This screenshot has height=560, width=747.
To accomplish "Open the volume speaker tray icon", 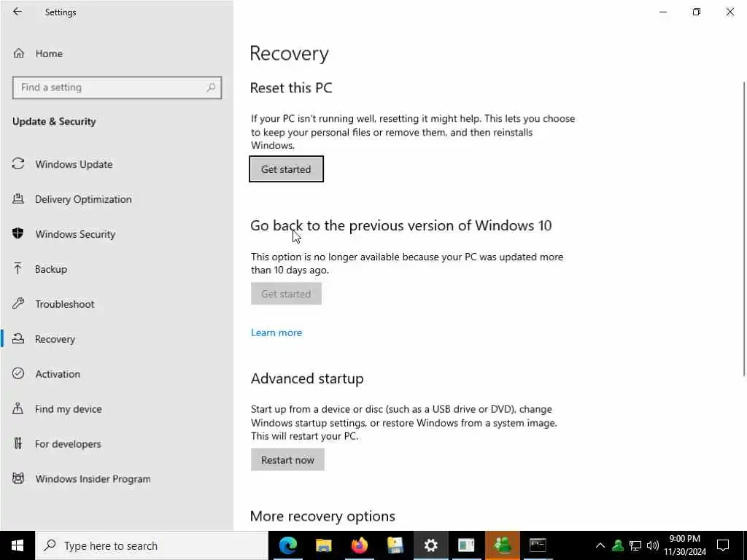I will pyautogui.click(x=653, y=545).
